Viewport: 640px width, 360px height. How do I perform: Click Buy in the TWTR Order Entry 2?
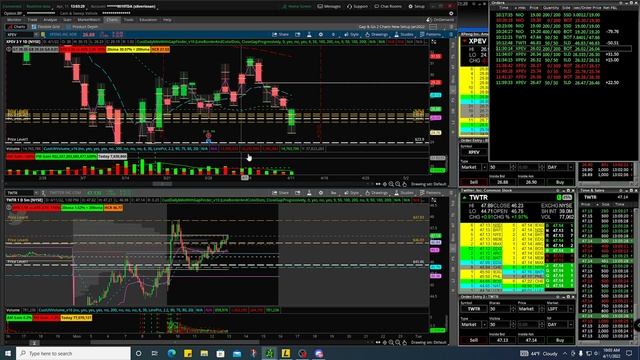click(x=560, y=340)
